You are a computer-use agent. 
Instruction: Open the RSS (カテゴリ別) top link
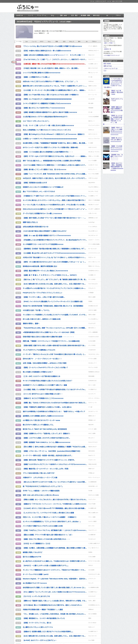tap(117, 1)
